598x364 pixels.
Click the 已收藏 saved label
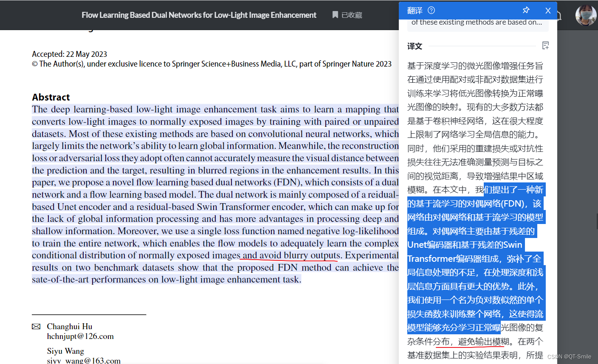point(352,15)
